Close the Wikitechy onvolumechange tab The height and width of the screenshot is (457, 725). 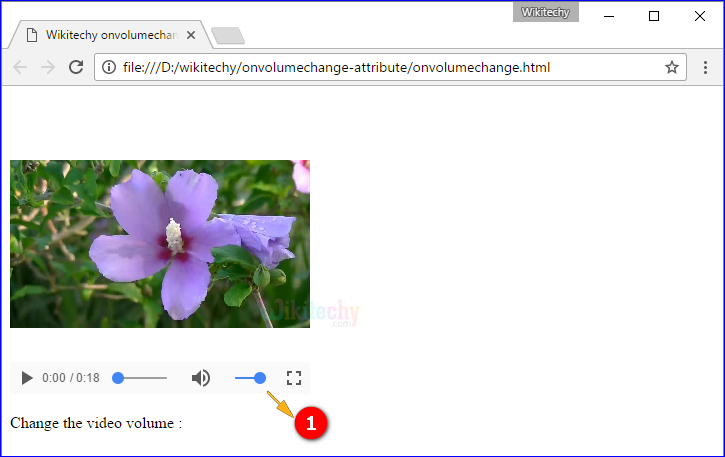pos(193,35)
